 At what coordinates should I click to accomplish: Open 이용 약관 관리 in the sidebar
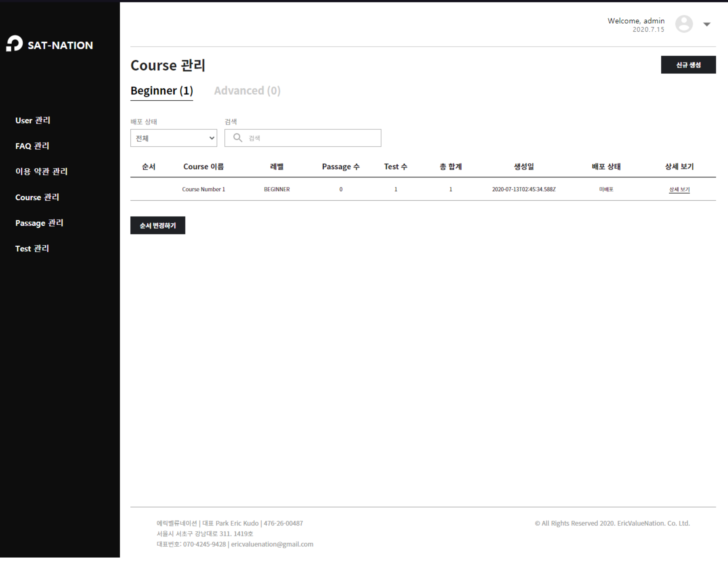[41, 171]
